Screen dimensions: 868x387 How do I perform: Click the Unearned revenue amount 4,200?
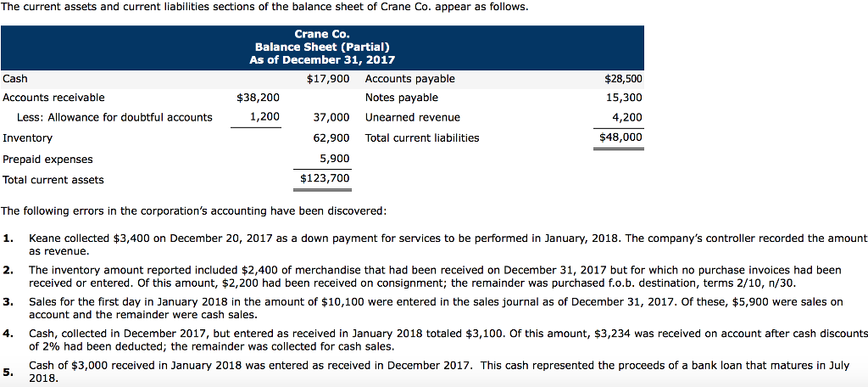pos(626,117)
